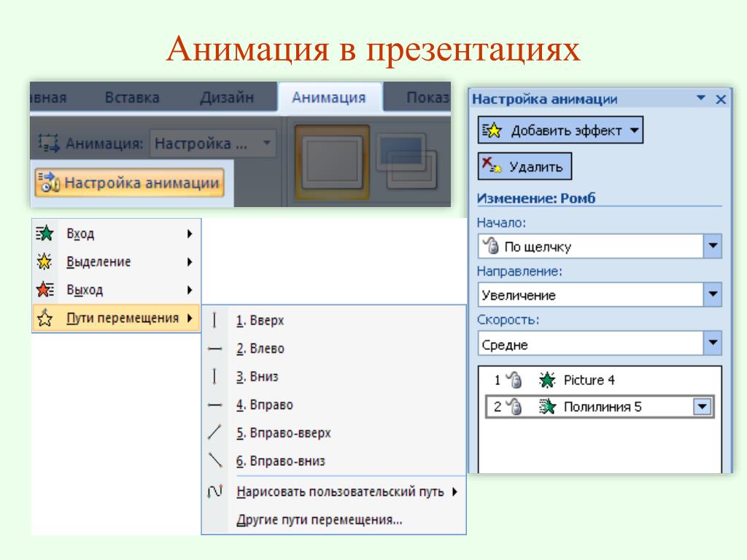Open the Показ tab
This screenshot has height=560, width=747.
(427, 98)
